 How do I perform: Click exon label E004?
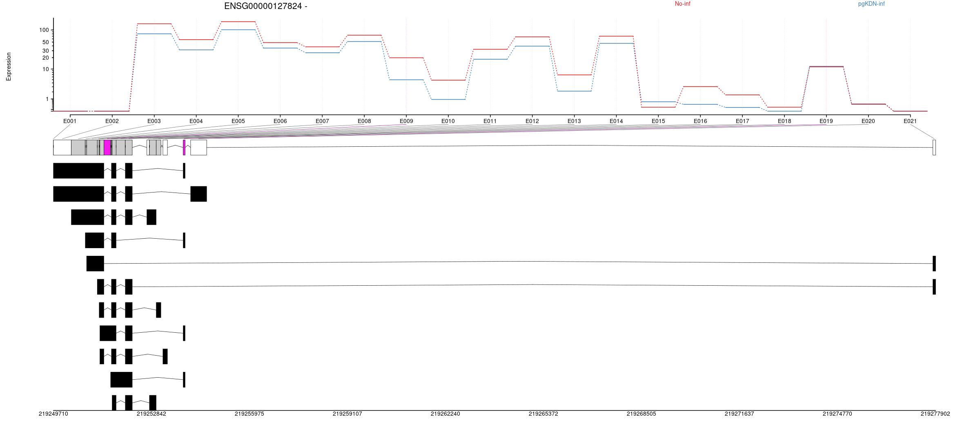196,121
